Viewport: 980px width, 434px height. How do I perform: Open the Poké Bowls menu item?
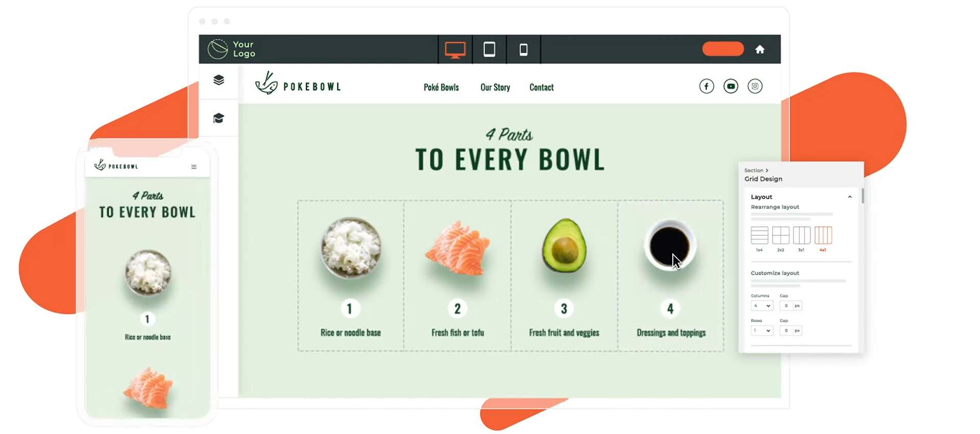pos(441,87)
